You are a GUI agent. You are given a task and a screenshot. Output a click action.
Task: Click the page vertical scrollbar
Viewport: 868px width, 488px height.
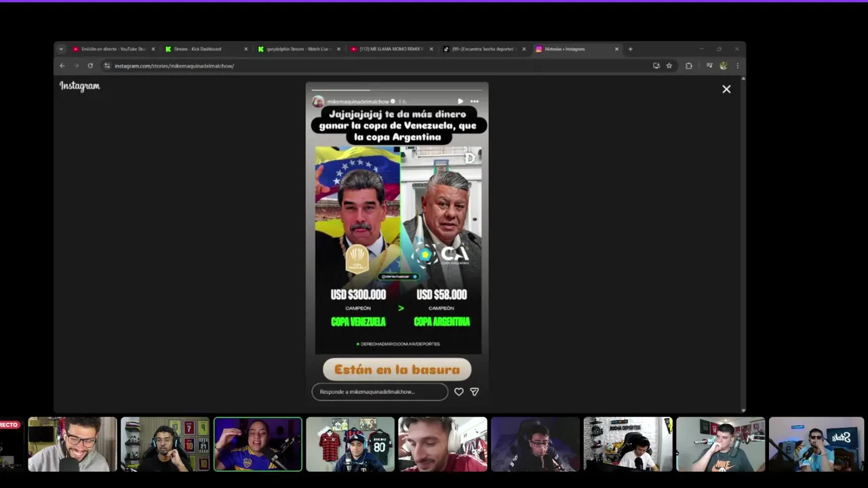tap(744, 244)
